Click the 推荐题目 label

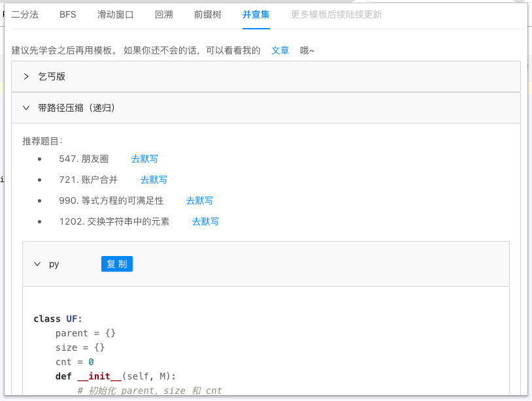coord(42,141)
